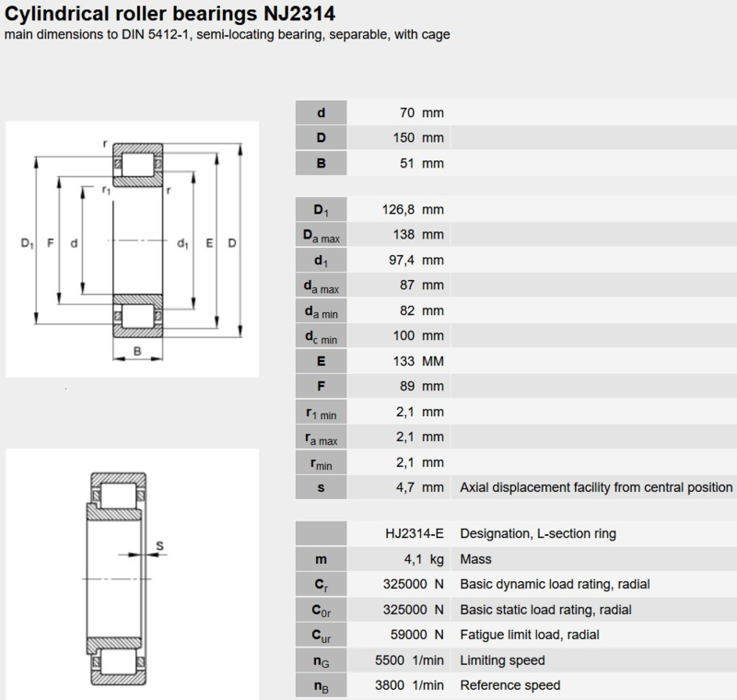737x700 pixels.
Task: Click the 'S' label in lower drawing
Action: coord(159,546)
